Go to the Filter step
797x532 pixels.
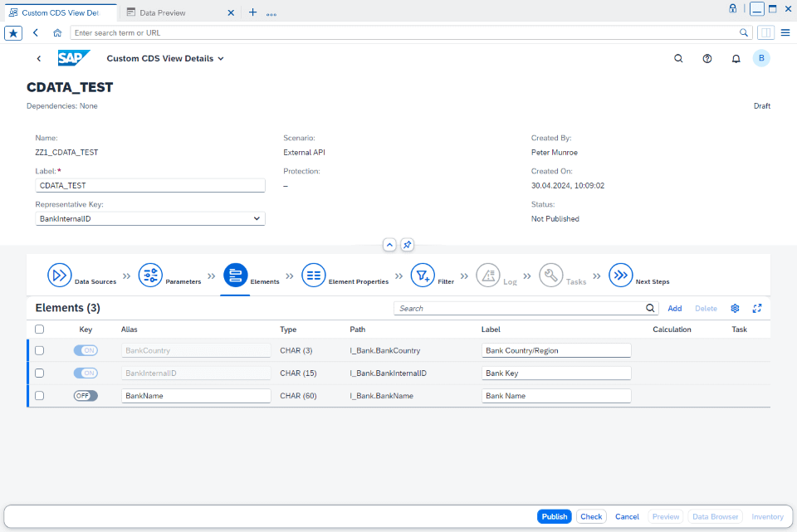pyautogui.click(x=423, y=275)
